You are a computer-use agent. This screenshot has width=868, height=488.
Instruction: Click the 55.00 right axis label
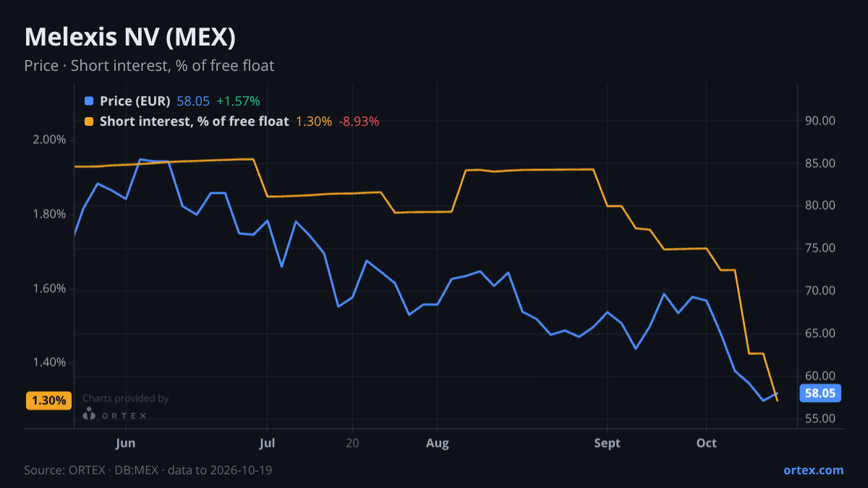820,419
